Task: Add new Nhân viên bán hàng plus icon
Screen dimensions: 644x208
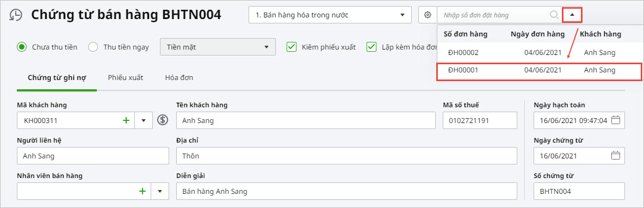Action: (143, 191)
